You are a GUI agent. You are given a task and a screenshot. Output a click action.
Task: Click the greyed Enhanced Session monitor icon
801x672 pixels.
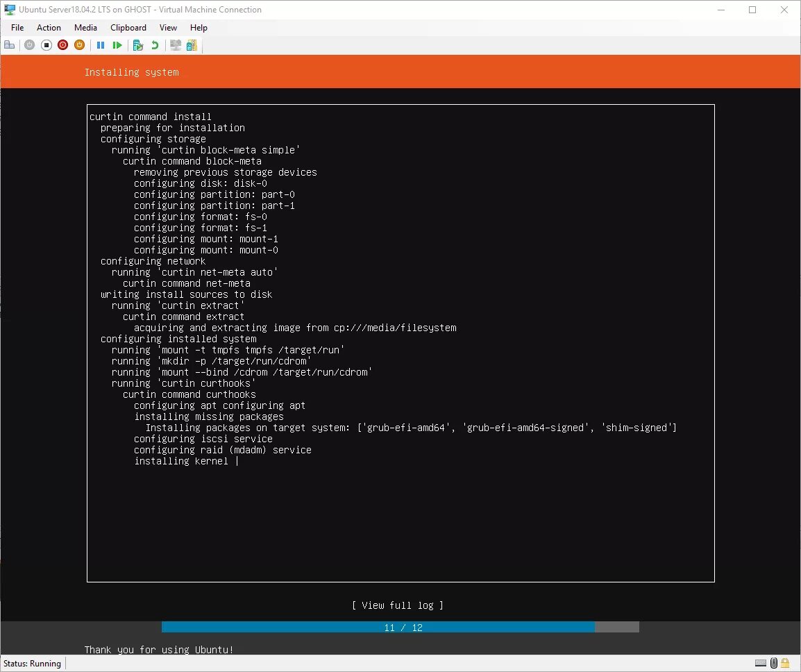pos(175,45)
